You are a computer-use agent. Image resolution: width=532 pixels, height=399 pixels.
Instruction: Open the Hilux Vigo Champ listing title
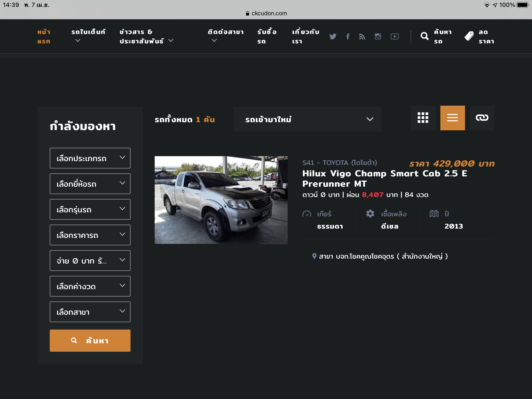385,179
